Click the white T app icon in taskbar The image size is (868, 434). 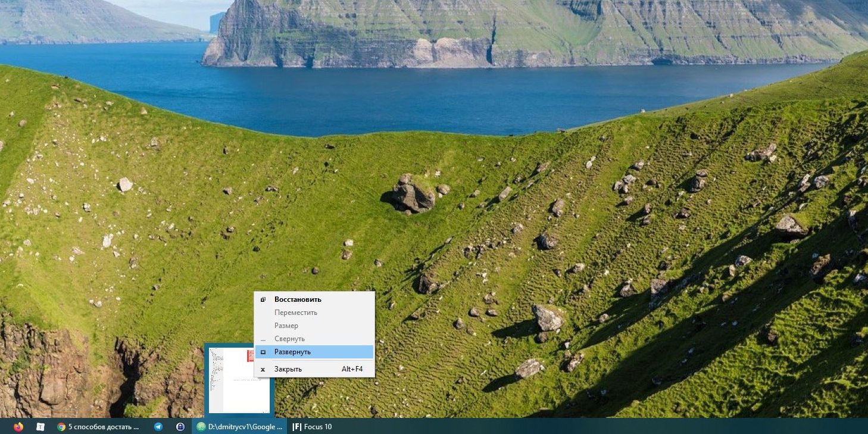40,426
